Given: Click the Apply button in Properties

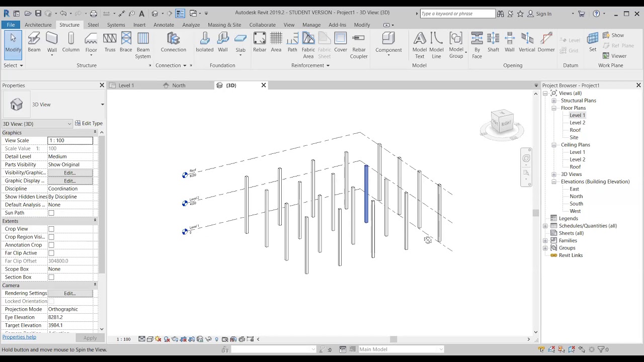Looking at the screenshot, I should click(x=90, y=338).
